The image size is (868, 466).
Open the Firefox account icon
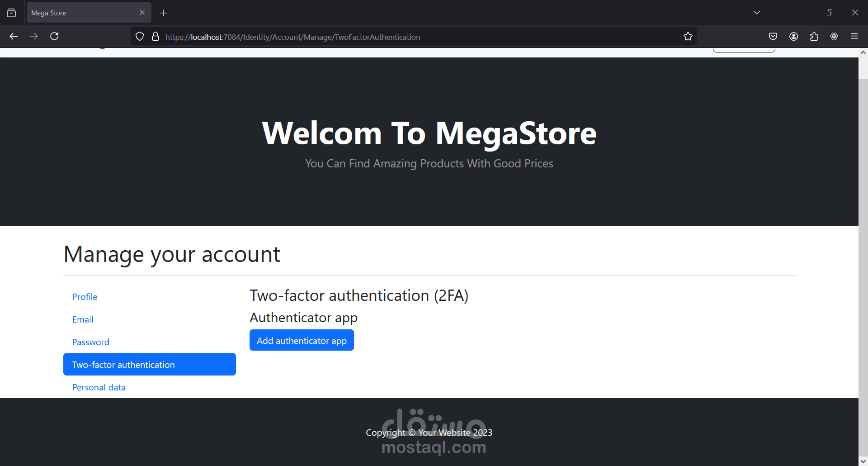pyautogui.click(x=793, y=37)
